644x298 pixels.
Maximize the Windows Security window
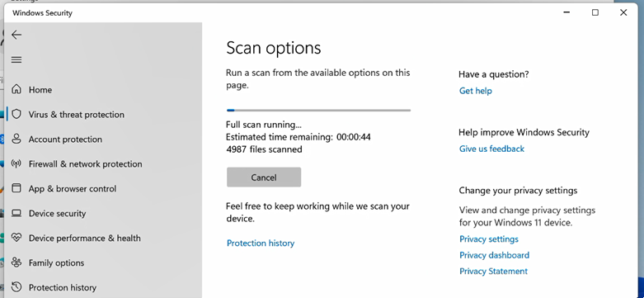click(x=595, y=12)
